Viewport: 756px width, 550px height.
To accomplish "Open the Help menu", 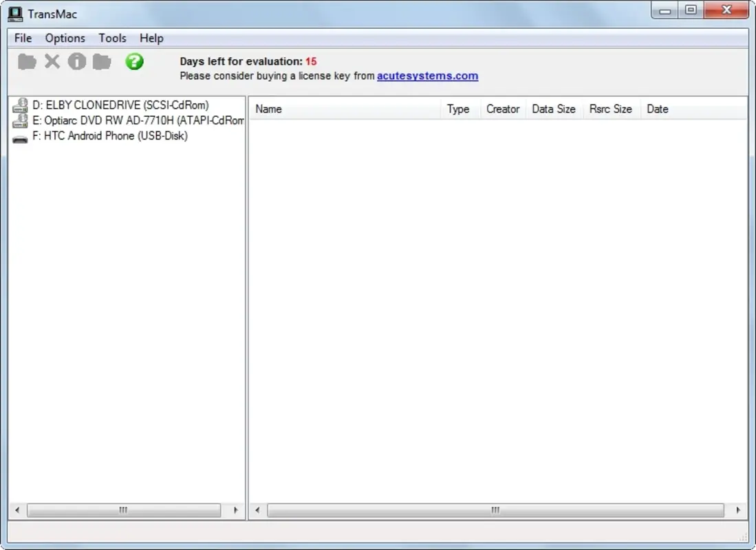I will [x=151, y=38].
